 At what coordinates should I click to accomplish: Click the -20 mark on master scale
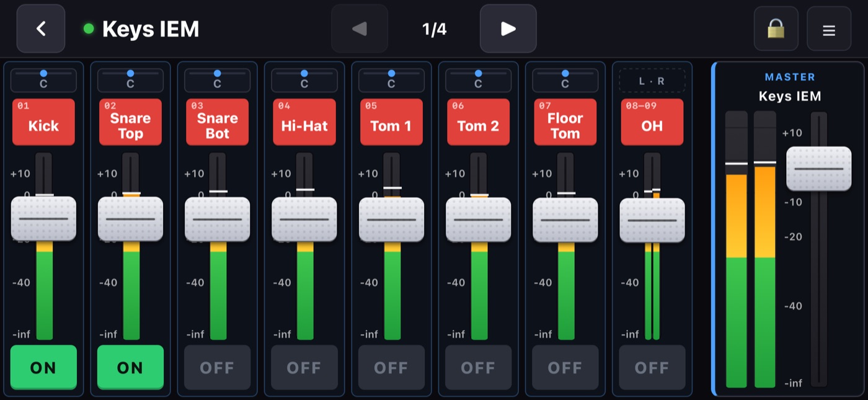click(793, 236)
